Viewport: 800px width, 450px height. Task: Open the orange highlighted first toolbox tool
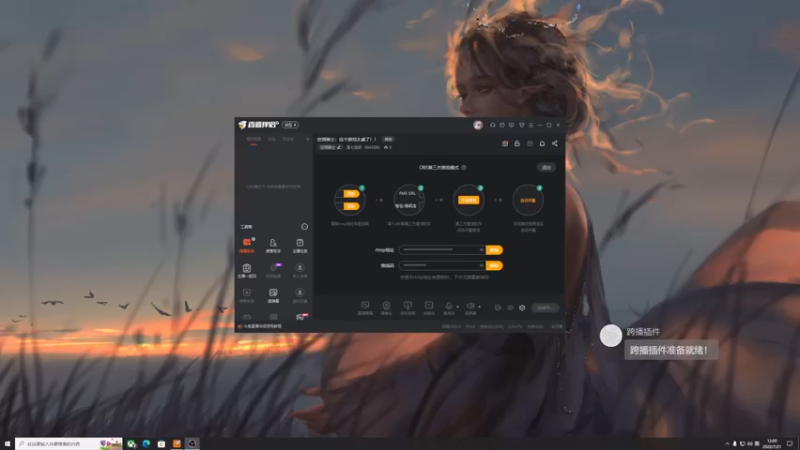click(247, 245)
